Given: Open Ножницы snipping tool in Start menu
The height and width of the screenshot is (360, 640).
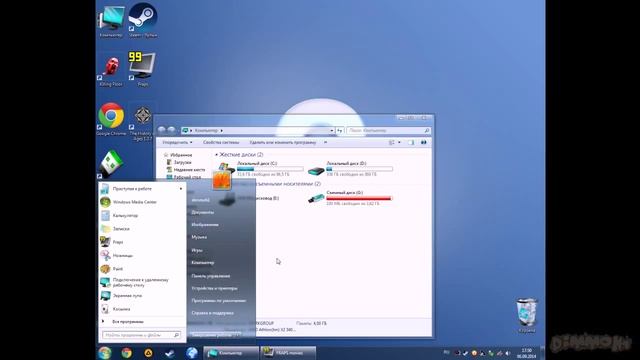Looking at the screenshot, I should (142, 256).
